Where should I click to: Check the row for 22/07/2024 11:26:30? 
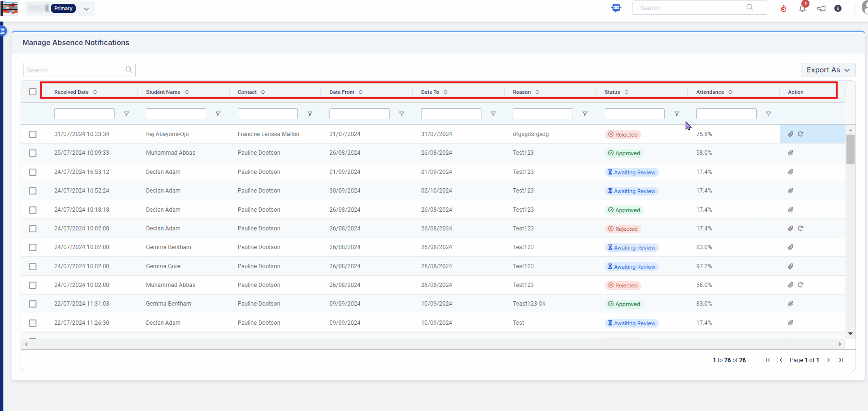tap(33, 323)
